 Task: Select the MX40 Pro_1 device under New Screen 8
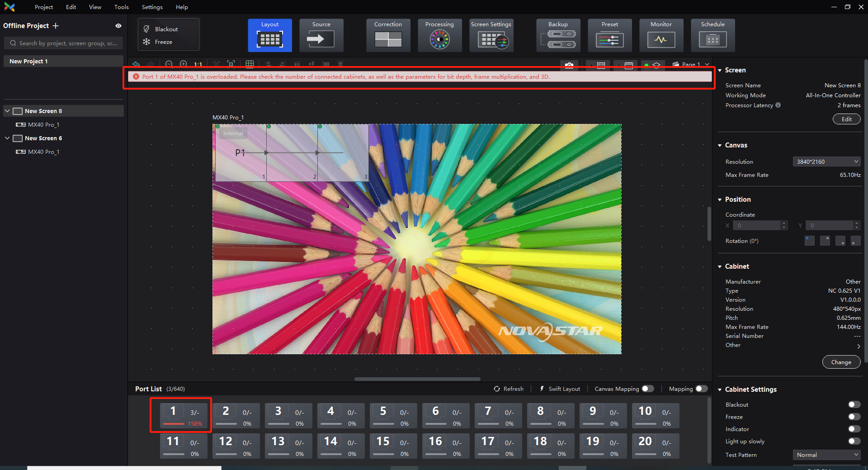(x=43, y=124)
